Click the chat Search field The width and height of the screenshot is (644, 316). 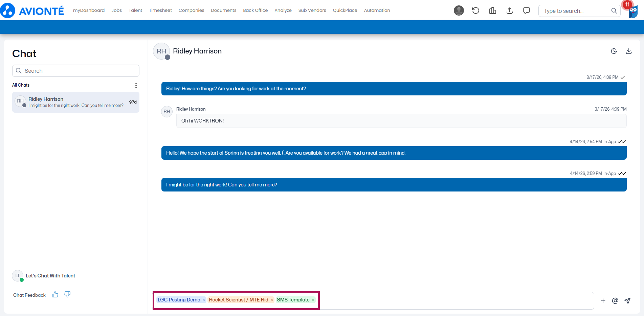[x=76, y=71]
